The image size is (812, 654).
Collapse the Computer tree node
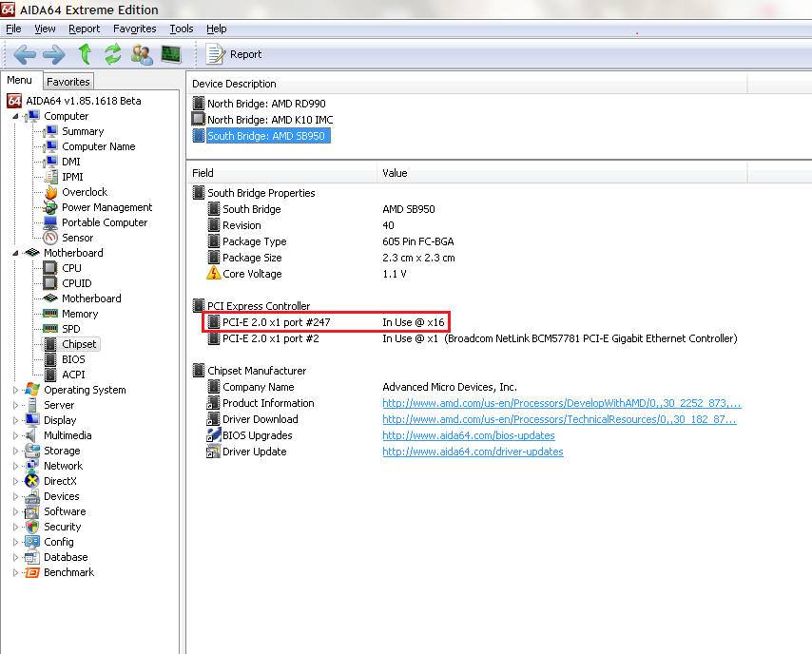(15, 117)
